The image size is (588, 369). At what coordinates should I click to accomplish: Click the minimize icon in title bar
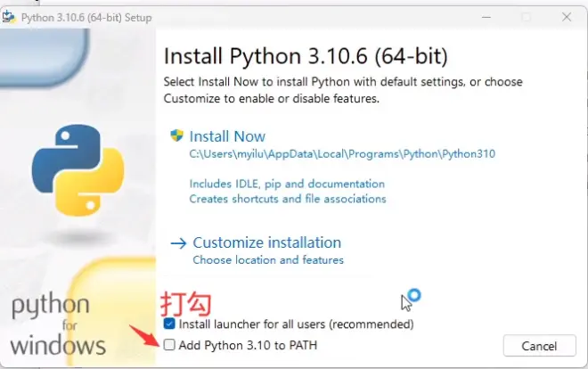[486, 17]
